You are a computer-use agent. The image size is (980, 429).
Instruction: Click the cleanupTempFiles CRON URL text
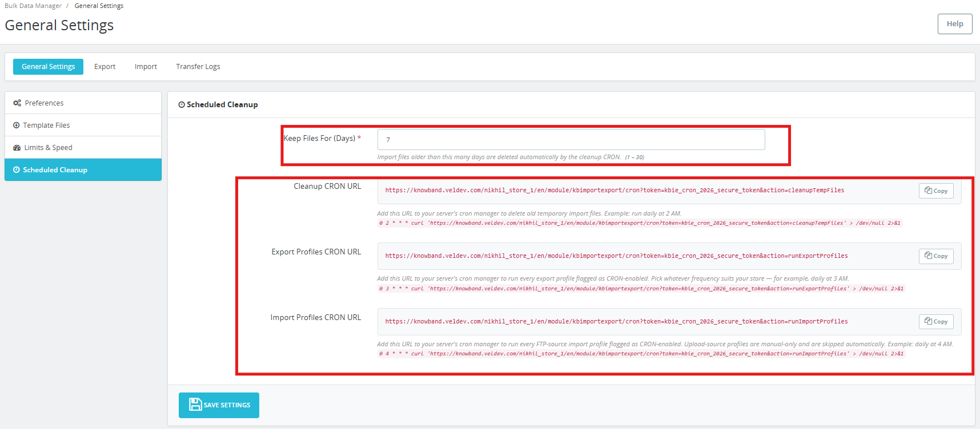tap(614, 191)
